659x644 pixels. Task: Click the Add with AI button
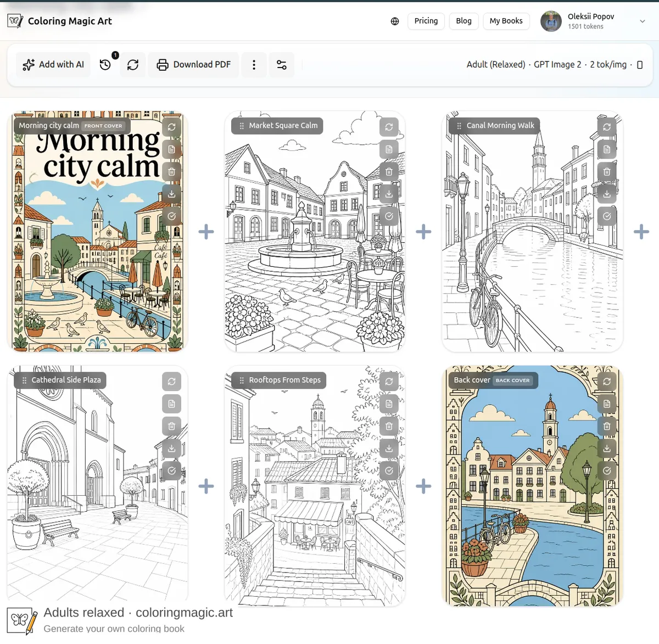(53, 65)
